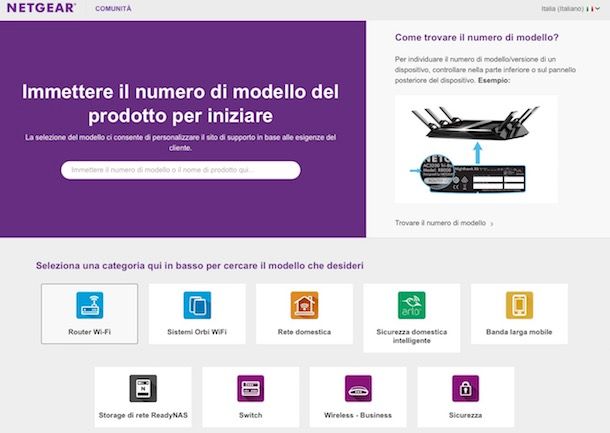Select Storage di rete ReadyNAS label
The width and height of the screenshot is (610, 433).
[x=143, y=415]
